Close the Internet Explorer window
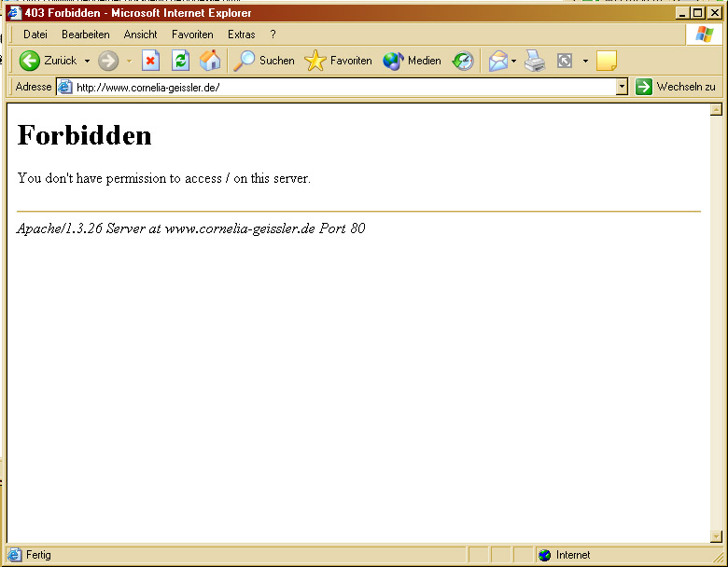This screenshot has height=567, width=728. coord(715,13)
